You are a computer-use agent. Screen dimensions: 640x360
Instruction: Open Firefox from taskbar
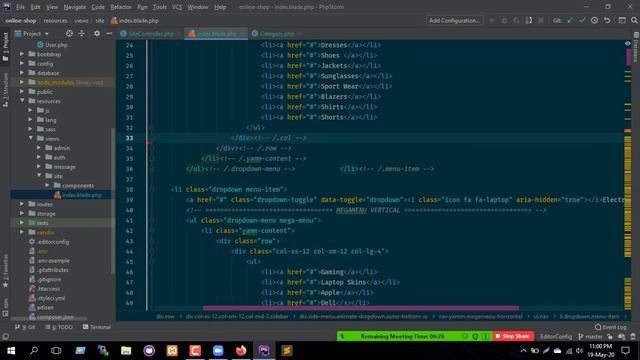[241, 351]
